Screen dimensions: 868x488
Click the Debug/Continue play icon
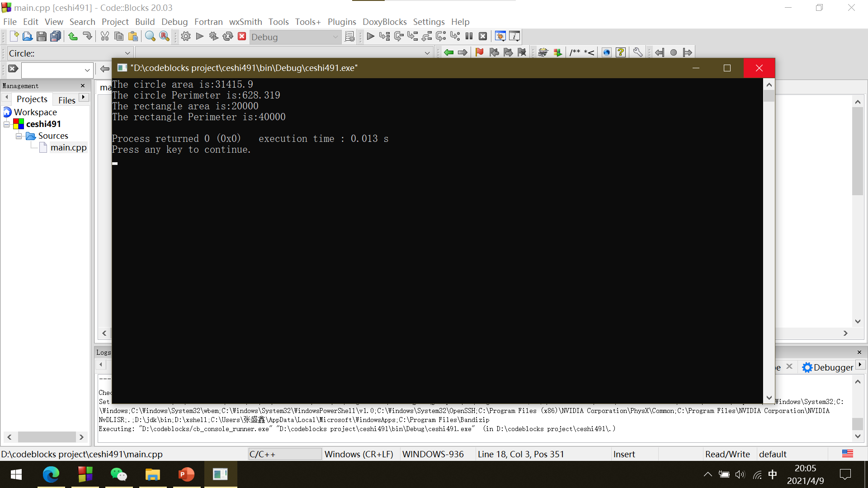[370, 37]
